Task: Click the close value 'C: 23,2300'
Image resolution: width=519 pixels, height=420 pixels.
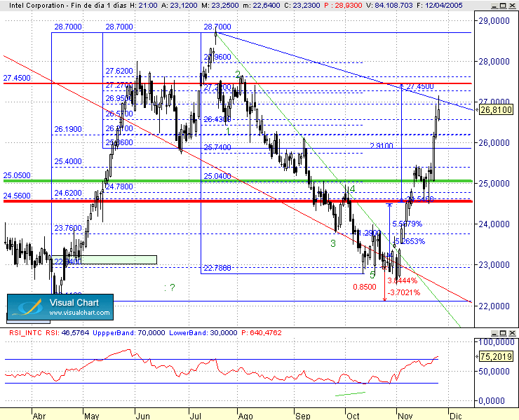Action: pyautogui.click(x=302, y=6)
